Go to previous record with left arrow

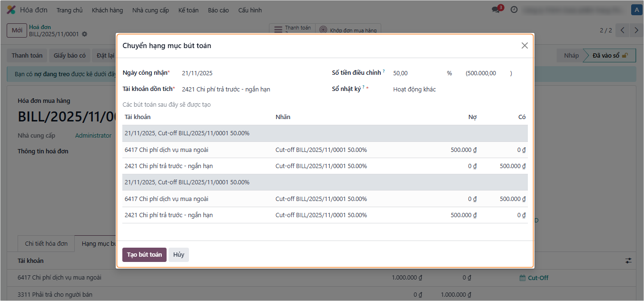pyautogui.click(x=623, y=30)
